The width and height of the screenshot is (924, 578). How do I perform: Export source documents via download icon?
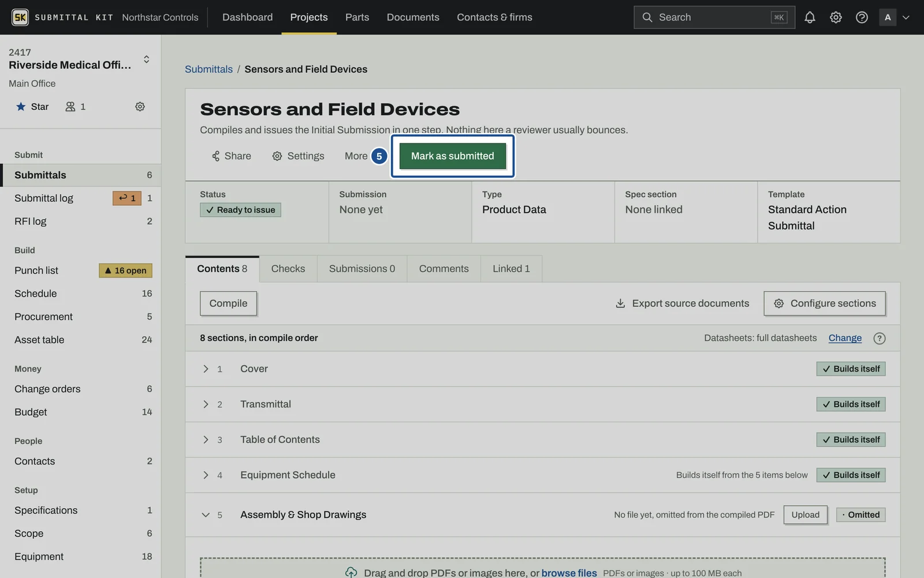tap(682, 303)
